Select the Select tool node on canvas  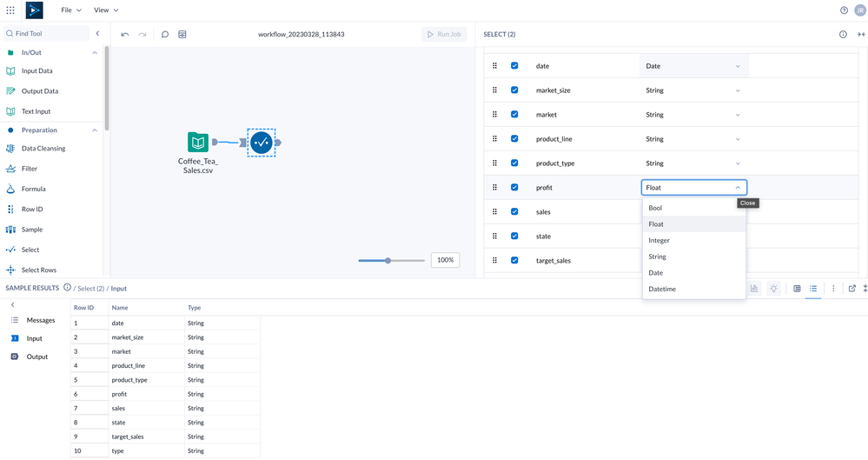point(262,143)
